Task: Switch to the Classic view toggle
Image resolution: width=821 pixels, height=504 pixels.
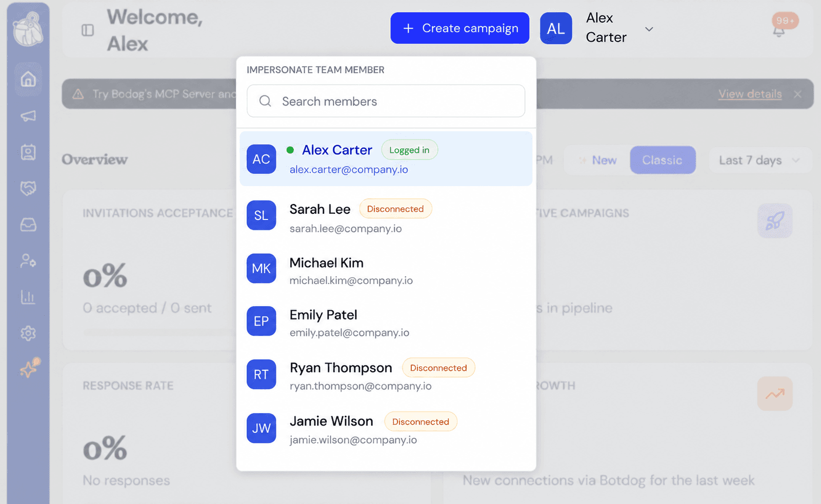Action: pos(663,160)
